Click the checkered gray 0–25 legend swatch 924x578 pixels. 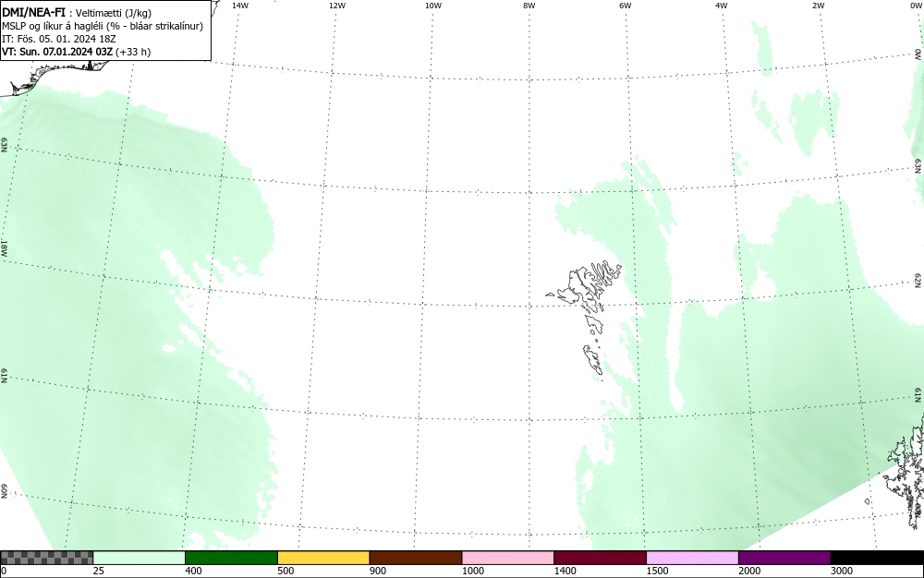pyautogui.click(x=46, y=558)
